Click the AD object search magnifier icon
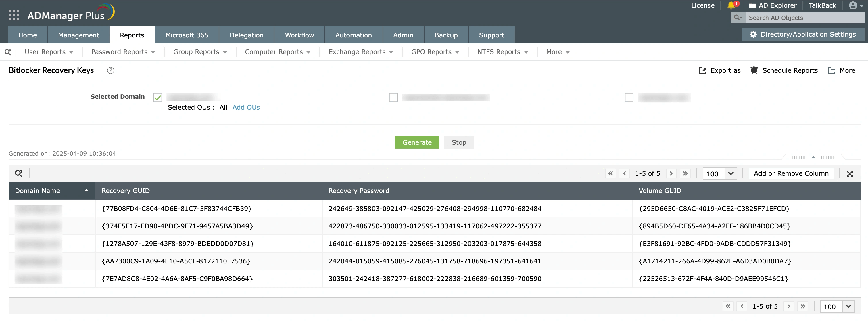The width and height of the screenshot is (868, 321). click(x=738, y=18)
